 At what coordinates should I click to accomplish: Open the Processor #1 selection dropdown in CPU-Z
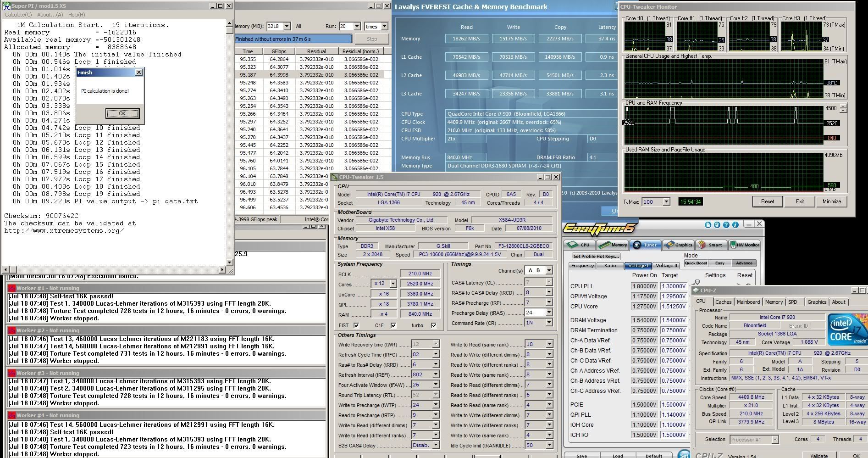pos(775,440)
